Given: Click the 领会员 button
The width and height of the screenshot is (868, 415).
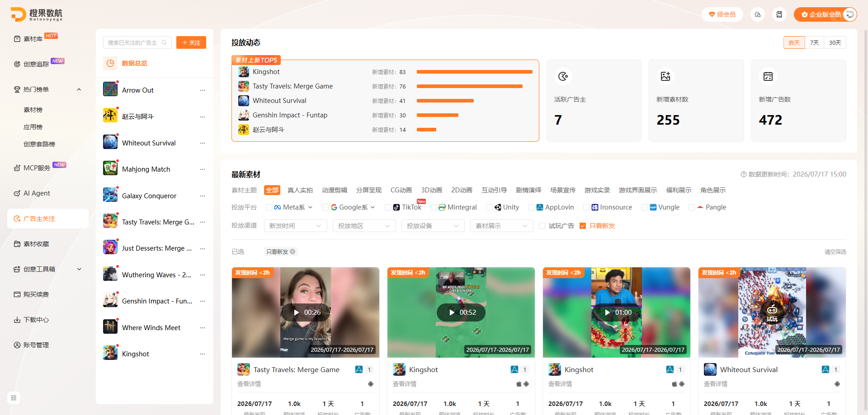Looking at the screenshot, I should click(722, 14).
